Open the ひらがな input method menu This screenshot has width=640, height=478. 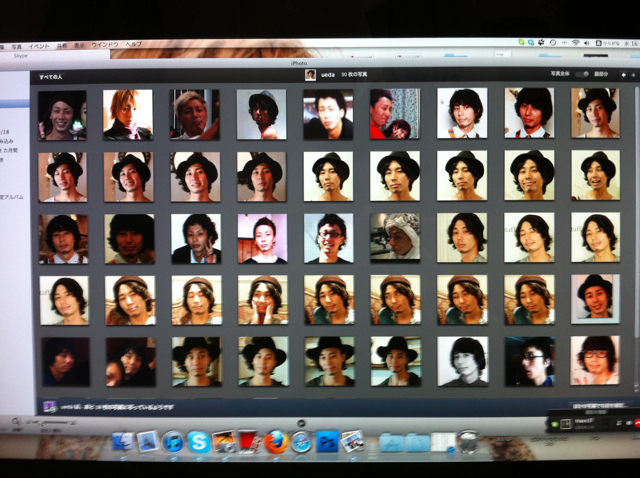[x=607, y=43]
